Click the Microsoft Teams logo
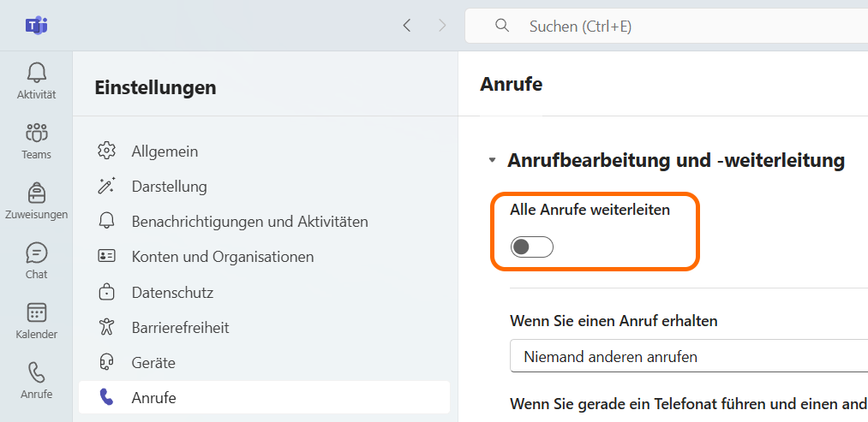This screenshot has width=868, height=422. click(x=36, y=26)
